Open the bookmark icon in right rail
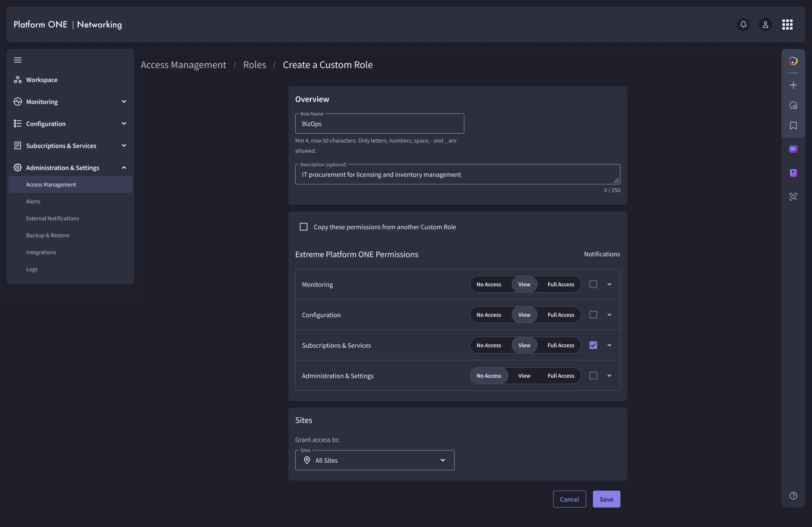The width and height of the screenshot is (812, 527). [x=793, y=126]
